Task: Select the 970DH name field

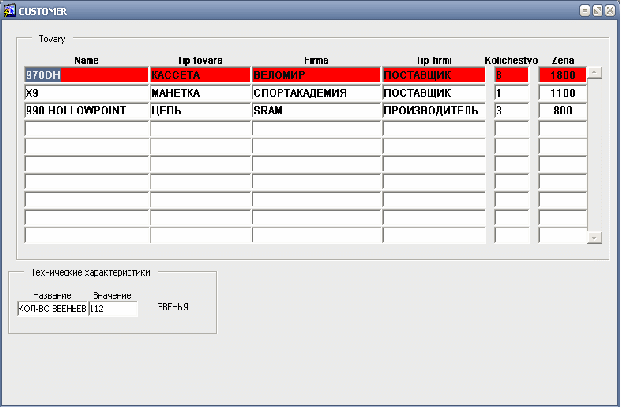Action: tap(86, 75)
